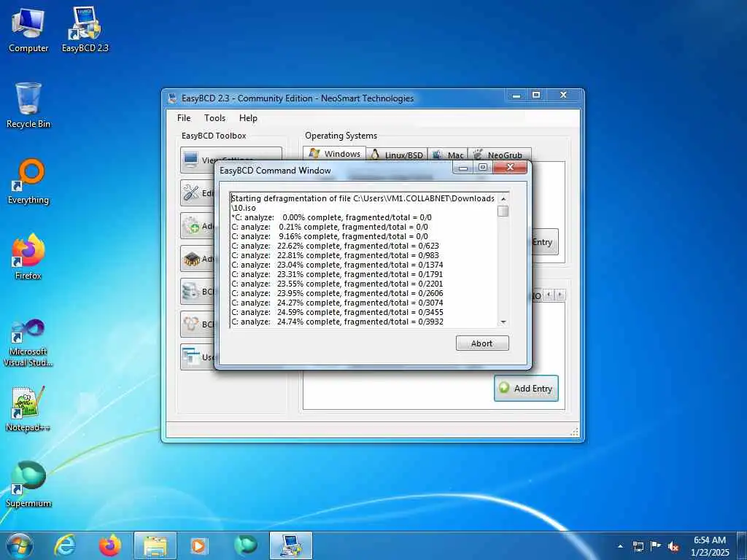Screen dimensions: 747x560
Task: Click the Add Entry green plus icon
Action: pos(504,388)
